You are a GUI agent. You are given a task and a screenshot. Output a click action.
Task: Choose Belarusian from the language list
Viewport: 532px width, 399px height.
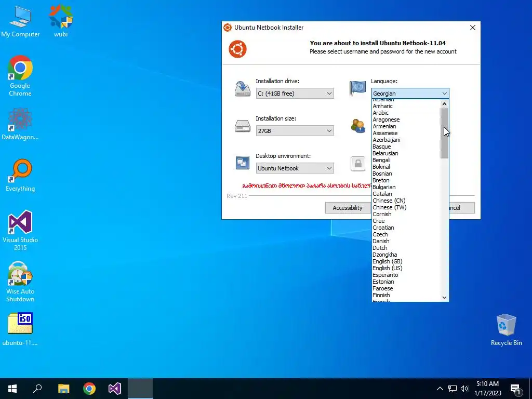[x=406, y=153]
